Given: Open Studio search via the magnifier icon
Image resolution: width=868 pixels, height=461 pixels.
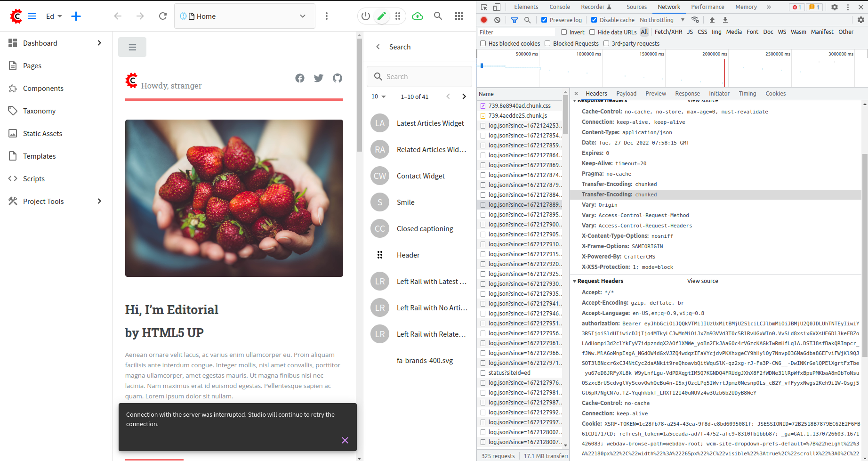Looking at the screenshot, I should pyautogui.click(x=438, y=16).
